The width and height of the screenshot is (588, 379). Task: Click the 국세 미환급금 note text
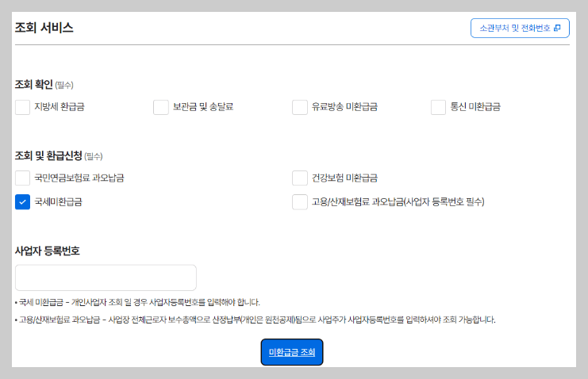tap(137, 302)
